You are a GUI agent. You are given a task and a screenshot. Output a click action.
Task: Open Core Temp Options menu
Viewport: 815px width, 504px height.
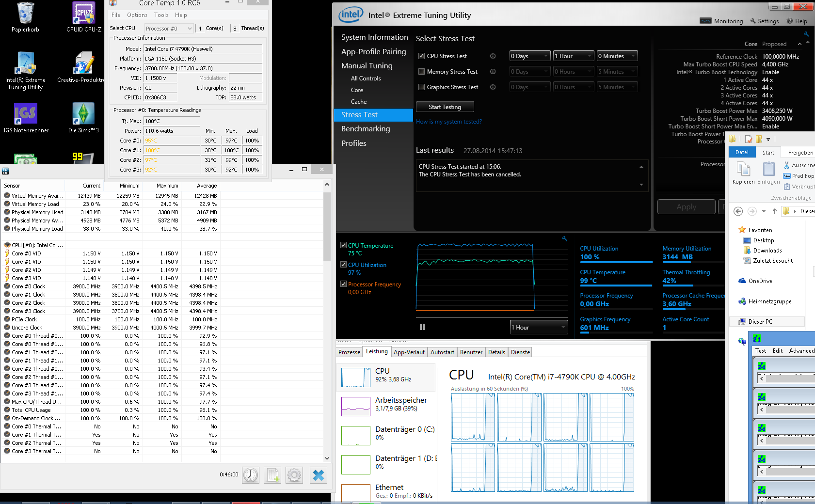click(x=137, y=15)
